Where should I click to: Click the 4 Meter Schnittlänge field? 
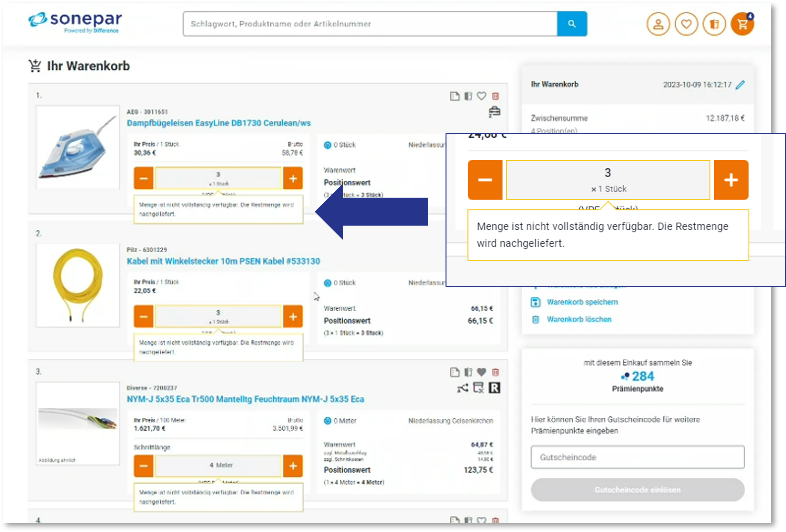[x=218, y=466]
